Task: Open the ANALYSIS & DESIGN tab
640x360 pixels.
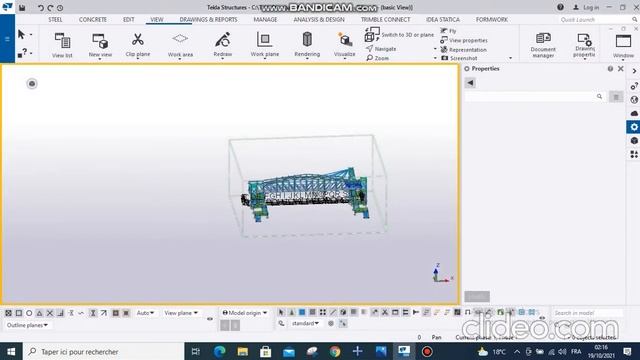Action: [319, 20]
